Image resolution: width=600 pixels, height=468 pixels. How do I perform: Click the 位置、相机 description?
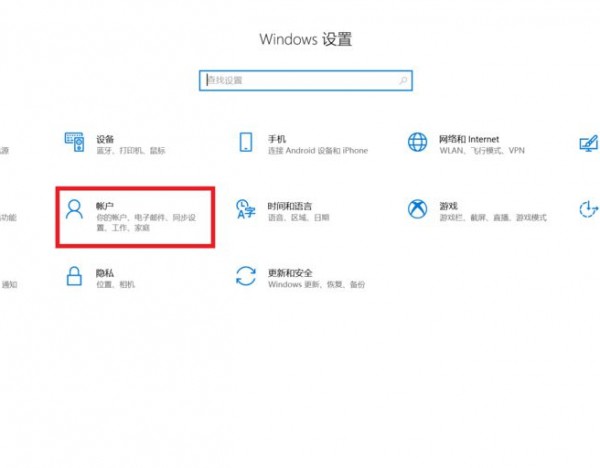115,284
